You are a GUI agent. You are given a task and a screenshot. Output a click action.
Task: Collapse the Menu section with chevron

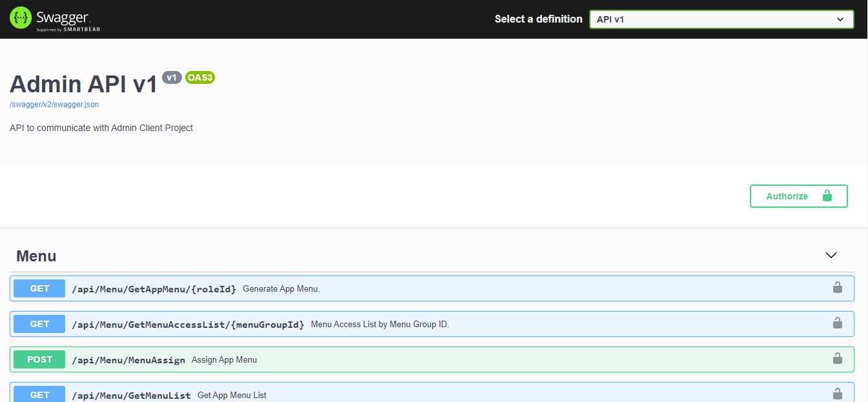click(831, 256)
